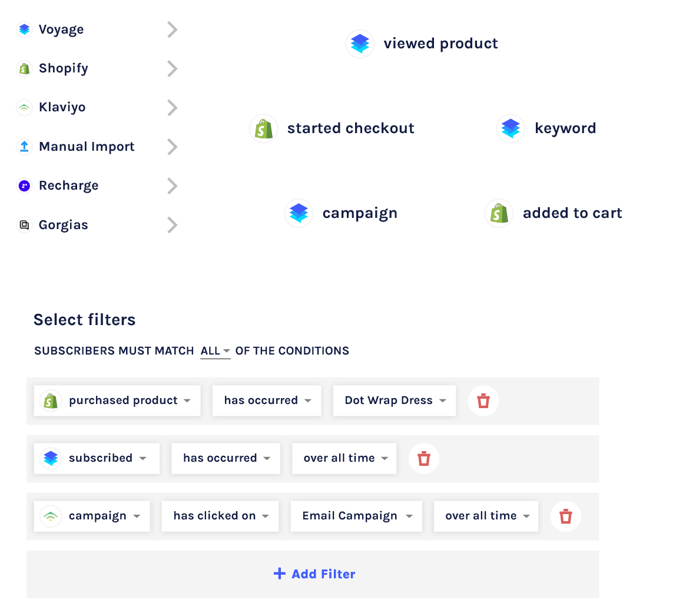Screen dimensions: 676x616
Task: Select the Voyage keyword event icon
Action: pos(511,129)
